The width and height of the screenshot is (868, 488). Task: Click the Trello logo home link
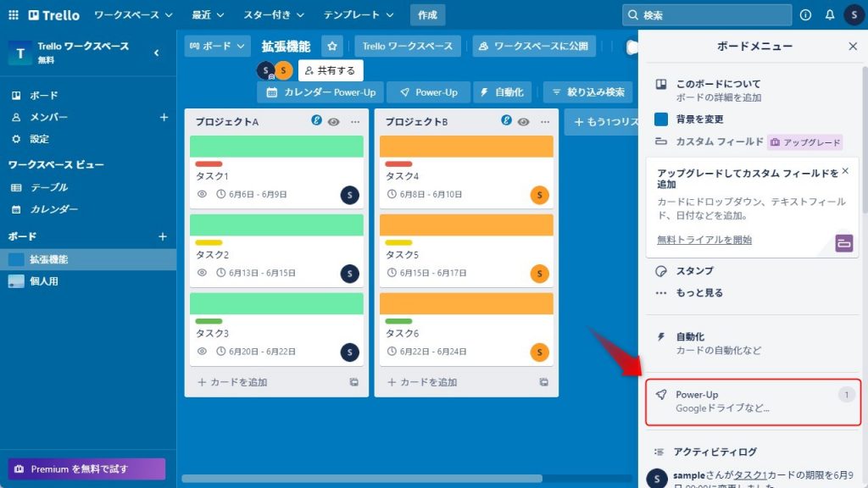tap(53, 15)
